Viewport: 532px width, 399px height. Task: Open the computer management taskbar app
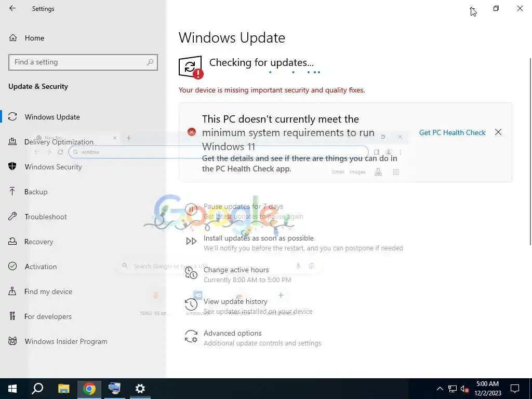(114, 389)
